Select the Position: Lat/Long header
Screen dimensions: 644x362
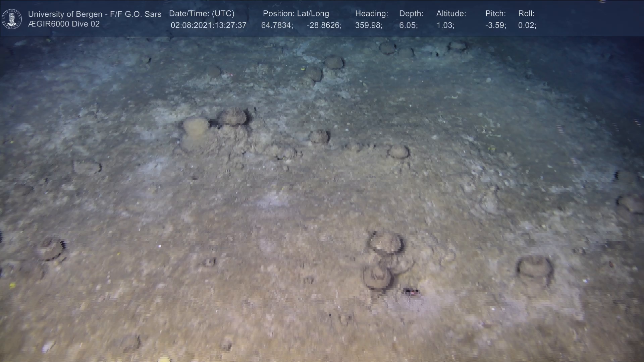(x=296, y=14)
